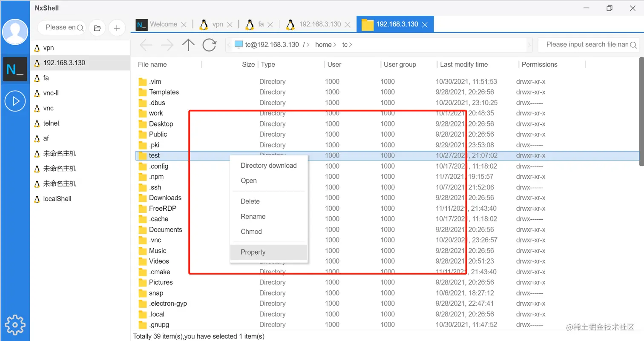Restore the window using title bar button
The image size is (644, 341).
(609, 8)
